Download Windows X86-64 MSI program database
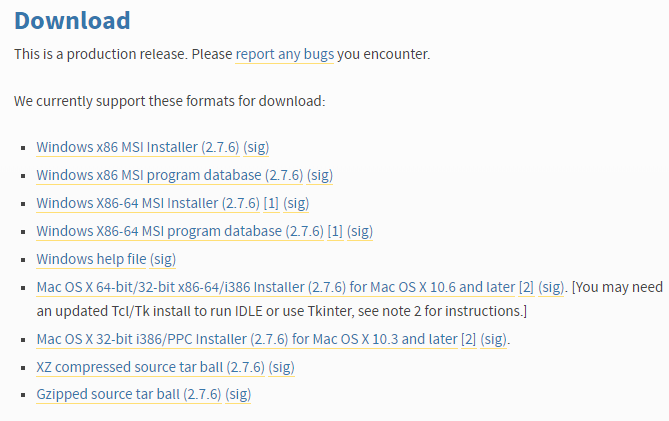The width and height of the screenshot is (669, 421). (x=180, y=231)
